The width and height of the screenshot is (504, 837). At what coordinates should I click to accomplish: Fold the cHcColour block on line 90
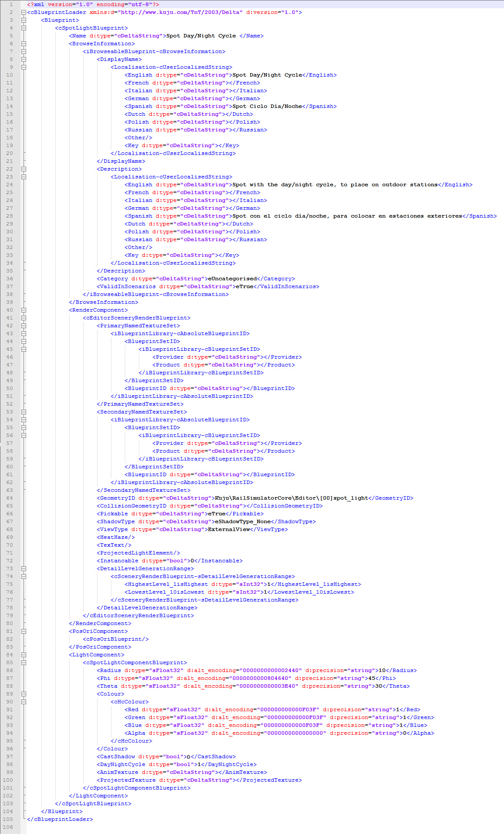(x=24, y=702)
